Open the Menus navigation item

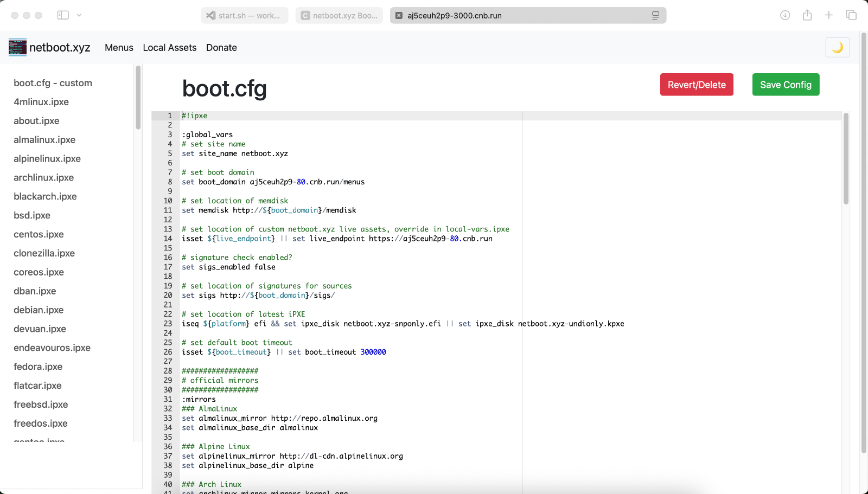coord(119,48)
